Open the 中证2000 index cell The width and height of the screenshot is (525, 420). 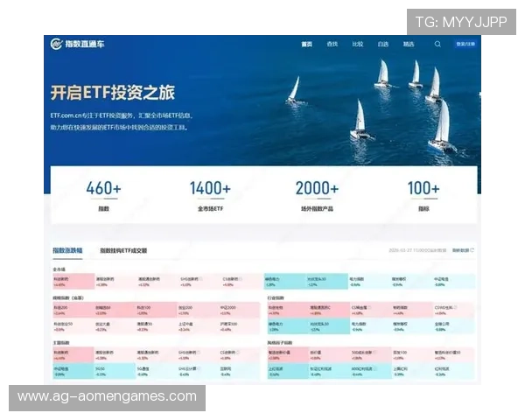point(239,310)
